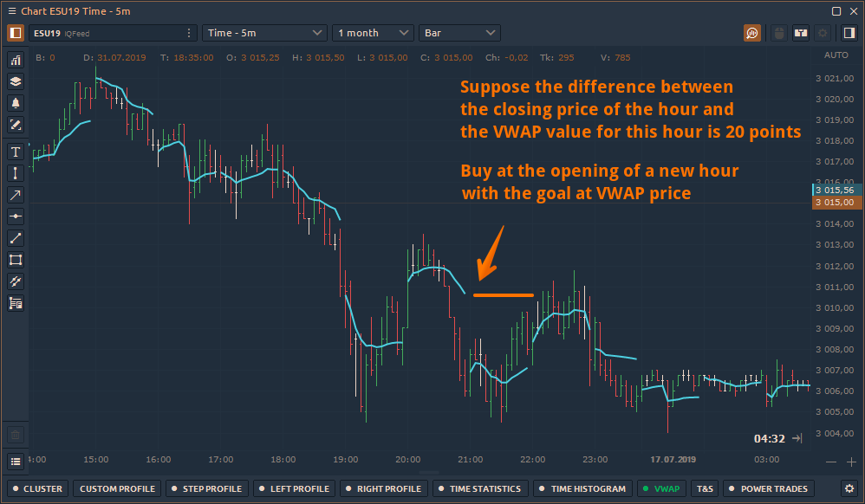This screenshot has height=504, width=865.
Task: Select the rectangle drawing tool
Action: (x=16, y=260)
